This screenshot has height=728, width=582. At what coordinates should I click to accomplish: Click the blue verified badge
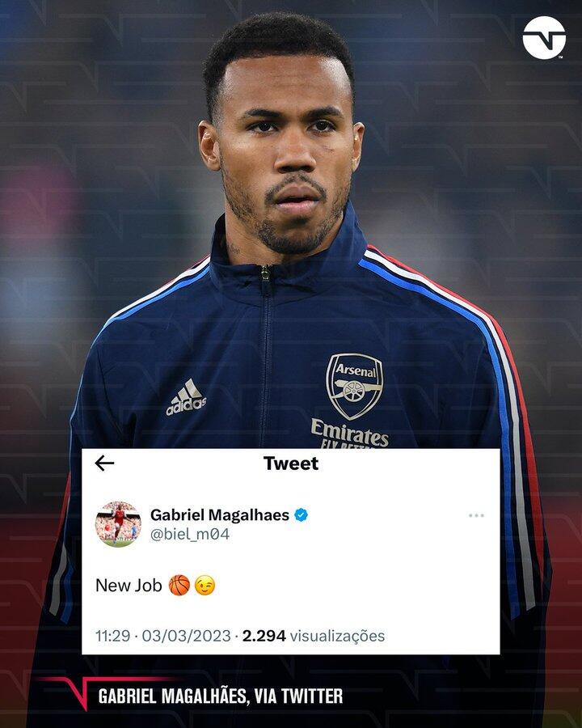[x=302, y=515]
